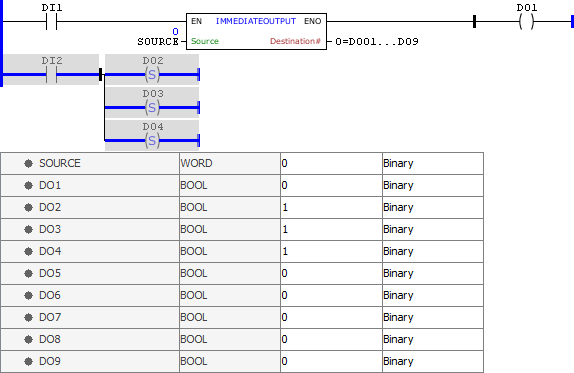The width and height of the screenshot is (574, 373).
Task: Click the bullet icon beside DO9
Action: [x=28, y=361]
